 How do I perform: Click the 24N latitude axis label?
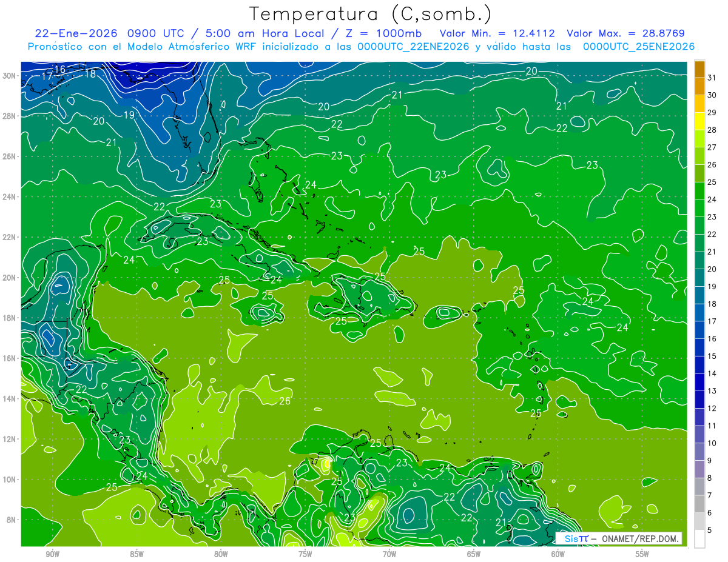(10, 197)
